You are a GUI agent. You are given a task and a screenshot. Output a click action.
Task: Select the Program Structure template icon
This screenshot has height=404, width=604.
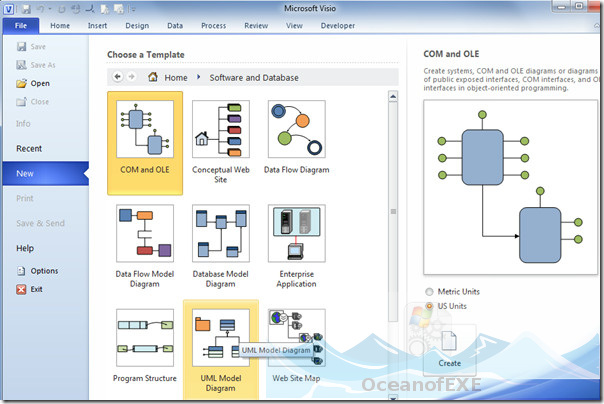(145, 337)
